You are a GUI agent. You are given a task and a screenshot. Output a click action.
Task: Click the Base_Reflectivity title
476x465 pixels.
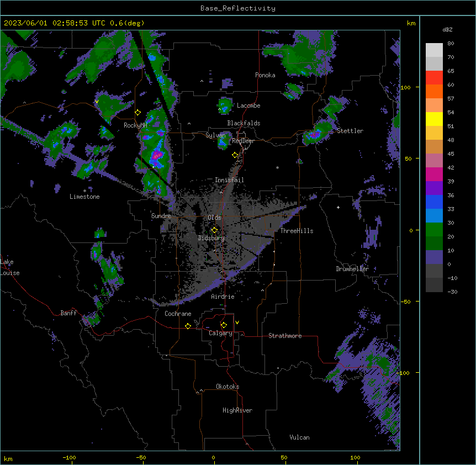pos(238,8)
